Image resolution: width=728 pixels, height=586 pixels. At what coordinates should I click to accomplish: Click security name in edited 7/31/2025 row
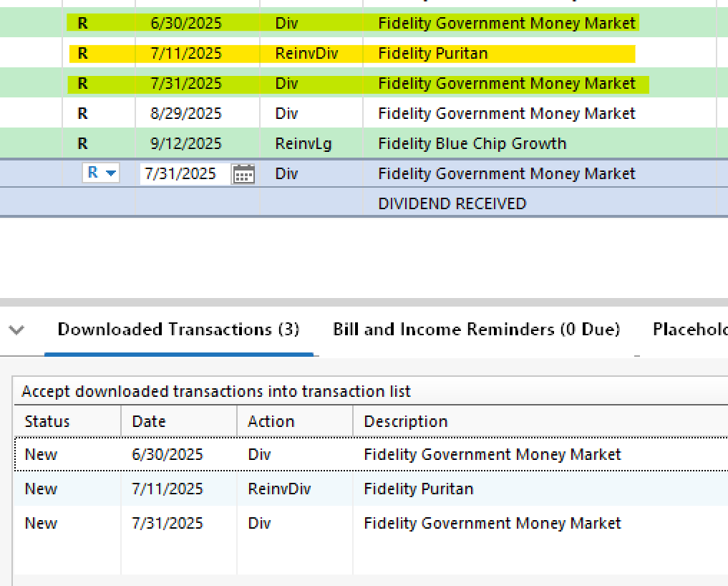coord(507,174)
